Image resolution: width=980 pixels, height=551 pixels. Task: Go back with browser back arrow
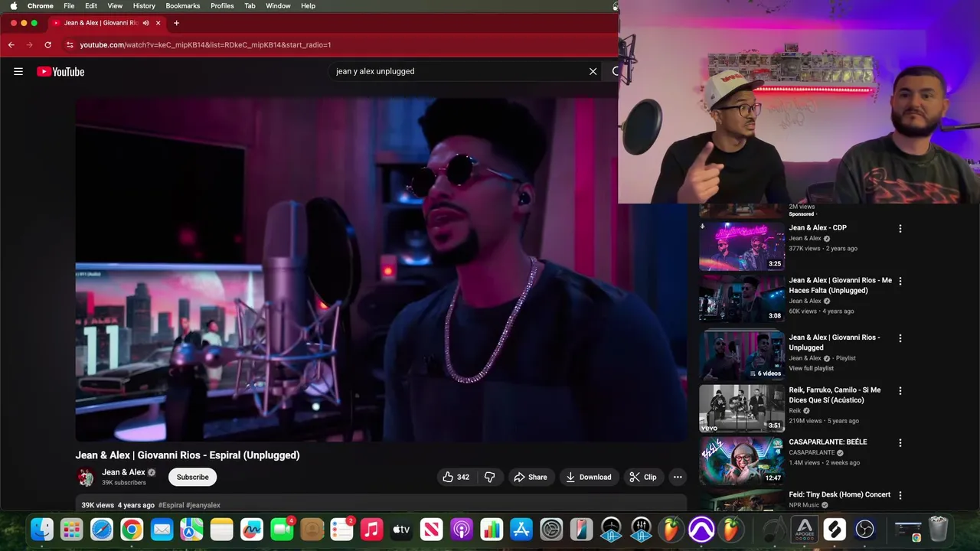point(11,44)
